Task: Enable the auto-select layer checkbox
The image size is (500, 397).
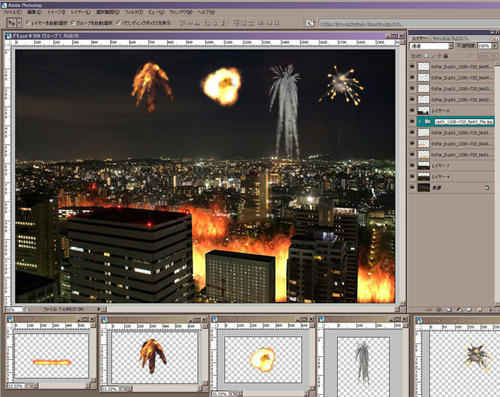Action: pos(28,23)
